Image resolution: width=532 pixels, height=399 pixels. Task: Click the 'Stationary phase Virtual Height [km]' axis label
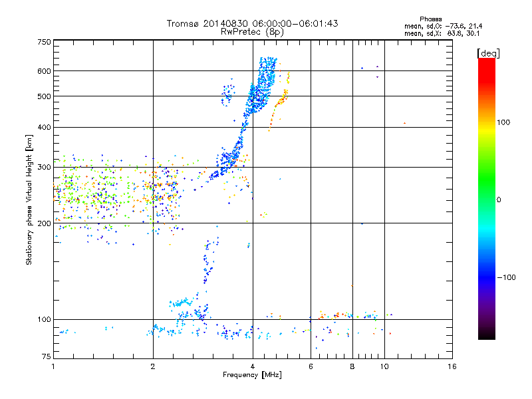coord(29,200)
